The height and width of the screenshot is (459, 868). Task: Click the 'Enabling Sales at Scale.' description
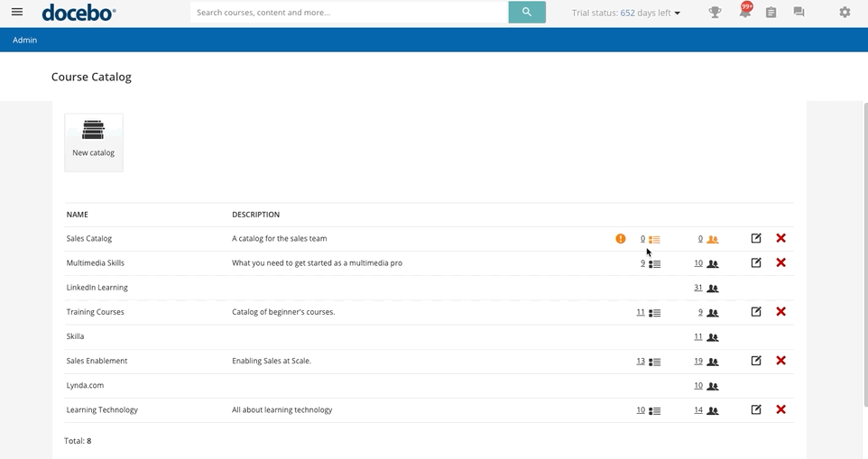point(272,361)
